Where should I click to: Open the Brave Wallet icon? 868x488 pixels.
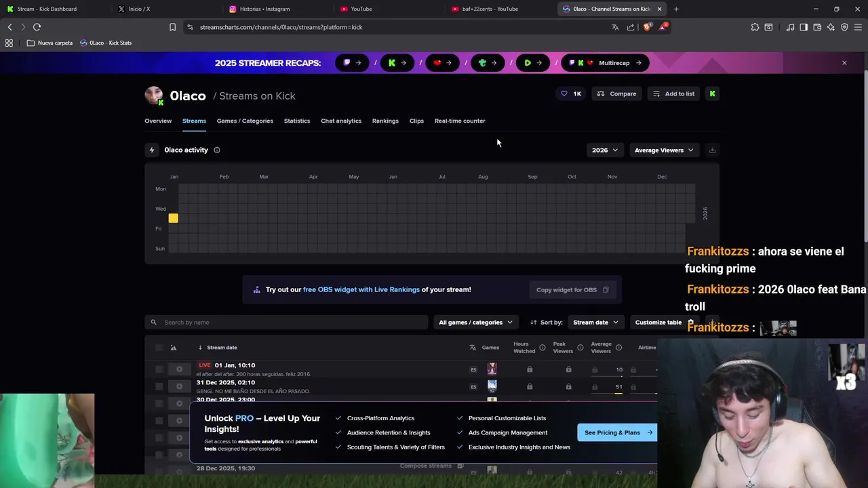coord(817,27)
